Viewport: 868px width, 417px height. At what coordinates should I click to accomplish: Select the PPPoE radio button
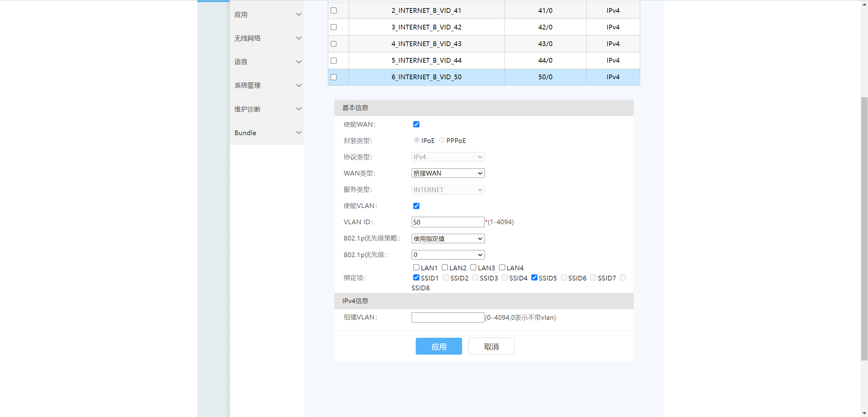coord(442,140)
